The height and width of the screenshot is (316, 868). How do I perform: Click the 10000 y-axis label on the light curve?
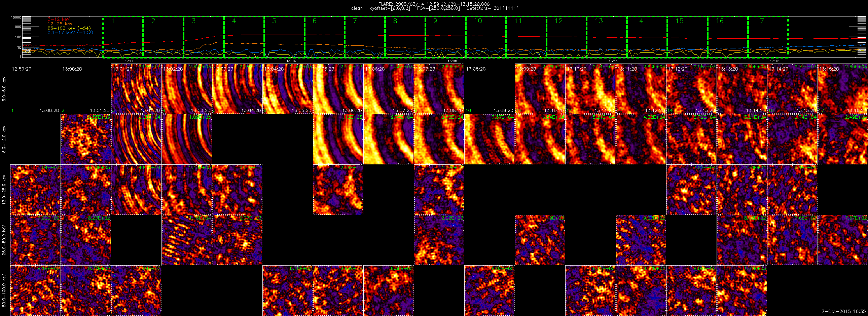(16, 17)
